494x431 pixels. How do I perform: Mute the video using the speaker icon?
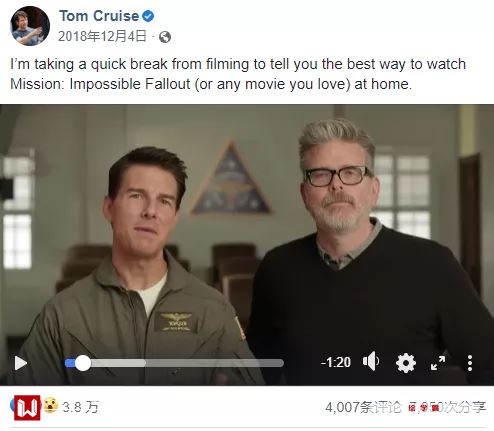pyautogui.click(x=371, y=361)
